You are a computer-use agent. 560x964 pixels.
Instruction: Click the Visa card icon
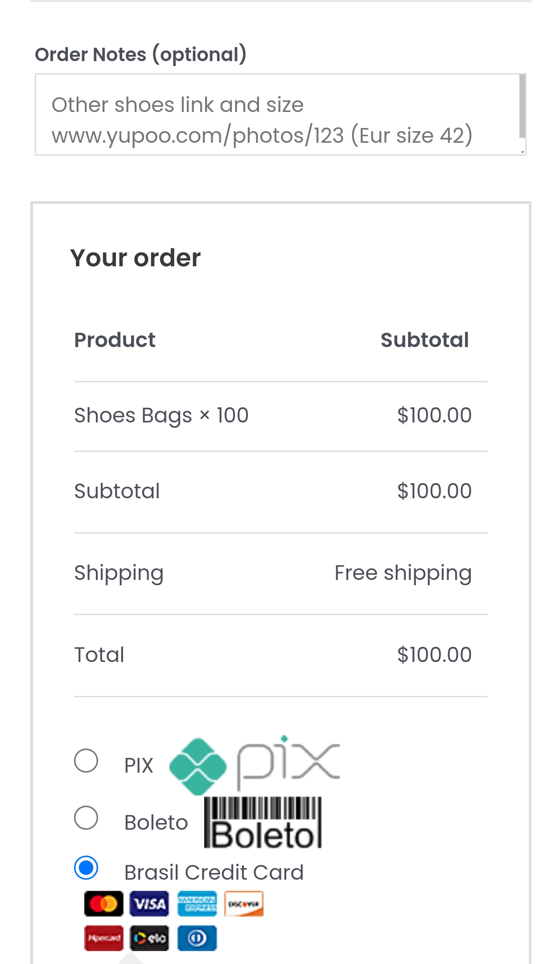(149, 903)
